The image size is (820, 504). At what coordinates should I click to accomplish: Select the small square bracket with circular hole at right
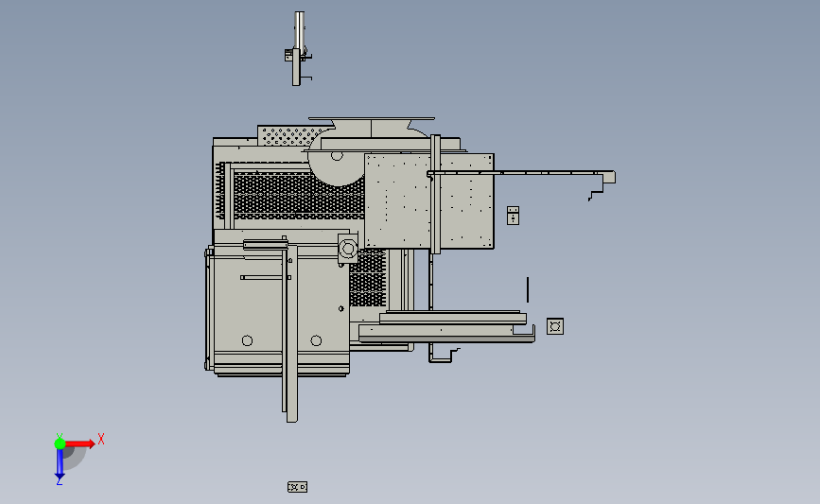[555, 326]
